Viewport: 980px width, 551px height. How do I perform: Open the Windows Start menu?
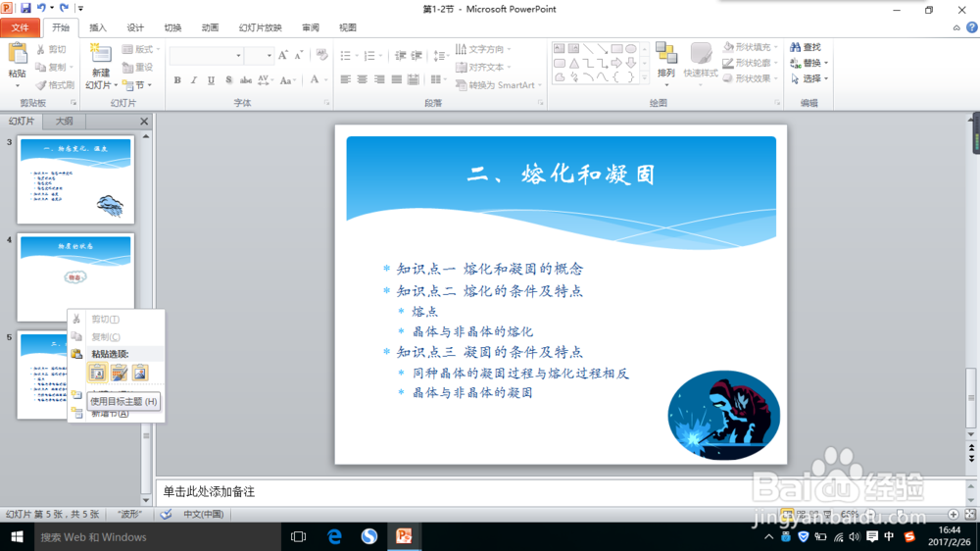[17, 536]
